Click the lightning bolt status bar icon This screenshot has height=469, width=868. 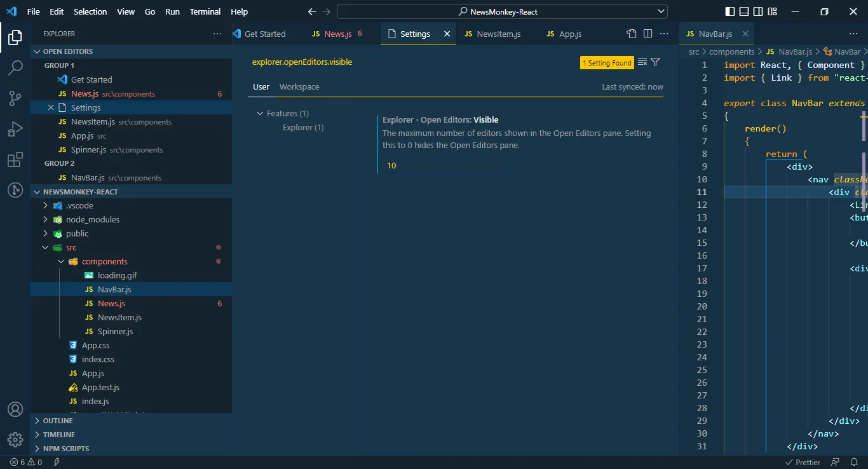click(x=57, y=463)
